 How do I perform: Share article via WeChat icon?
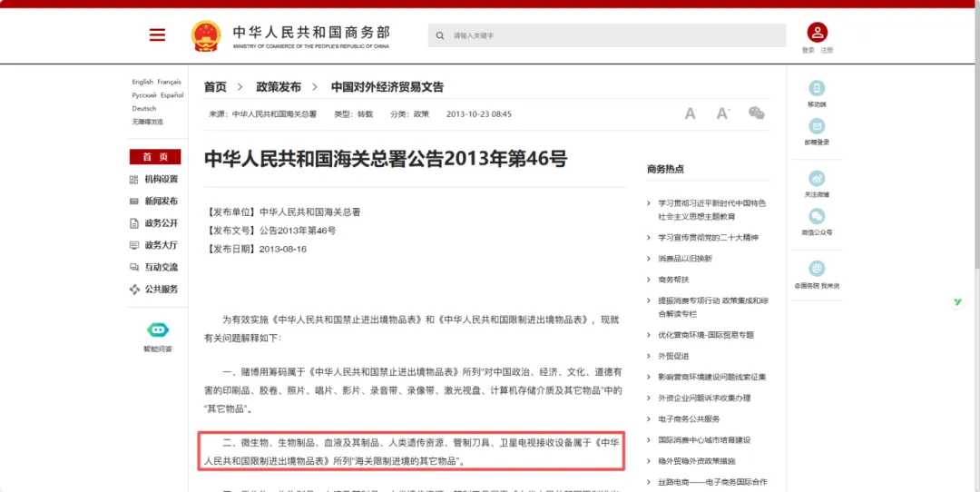pos(756,113)
